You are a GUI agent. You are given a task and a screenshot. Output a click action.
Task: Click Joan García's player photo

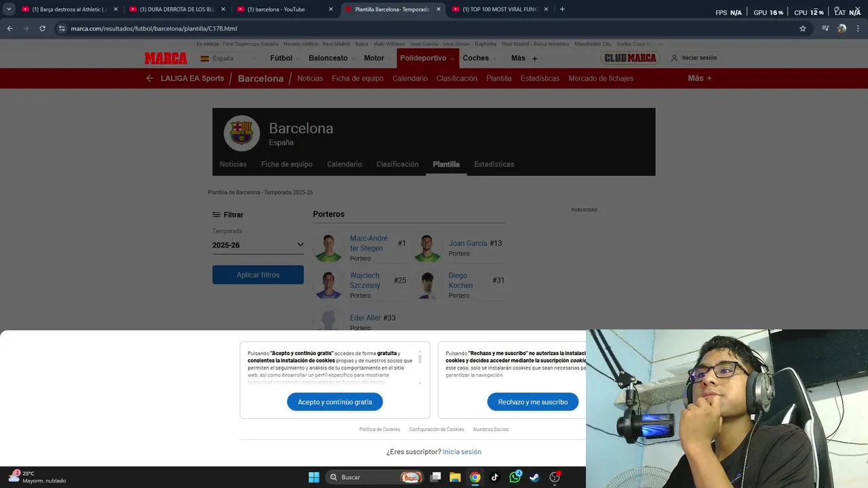[427, 248]
